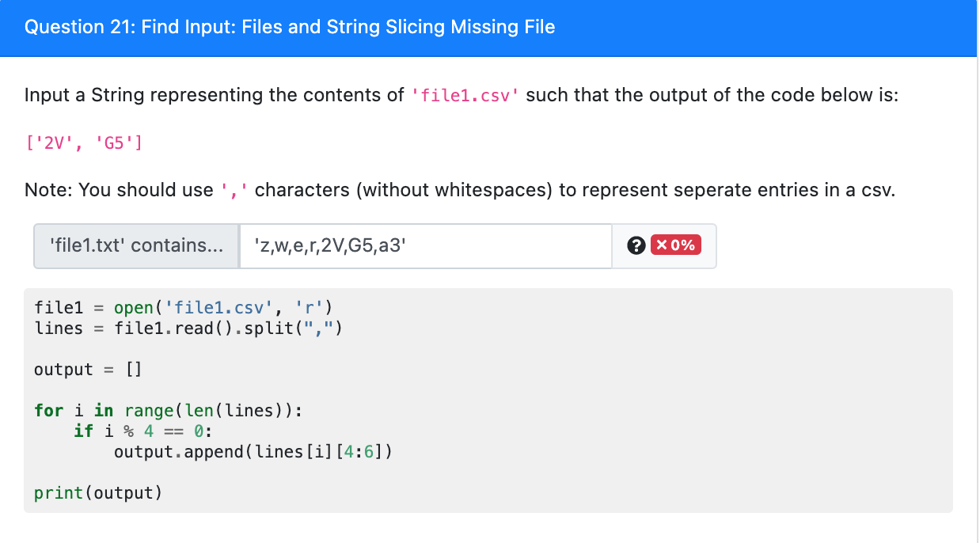Click the Input a String instruction text
Viewport: 980px width, 543px height.
[x=462, y=96]
